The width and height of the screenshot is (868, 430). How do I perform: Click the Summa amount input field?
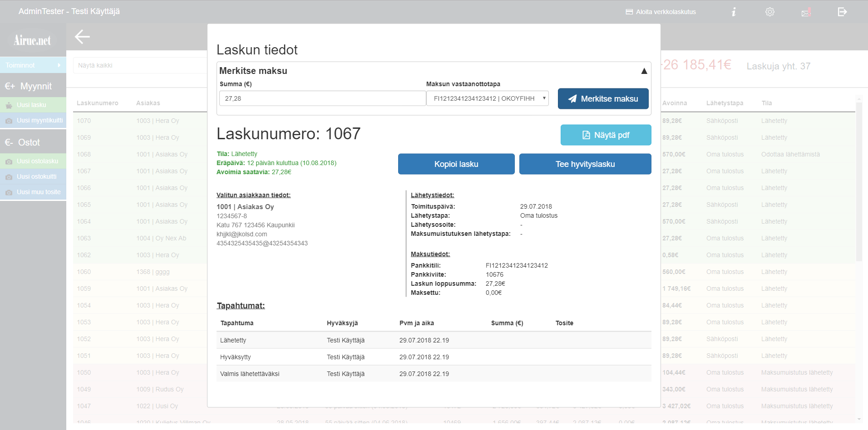(322, 98)
